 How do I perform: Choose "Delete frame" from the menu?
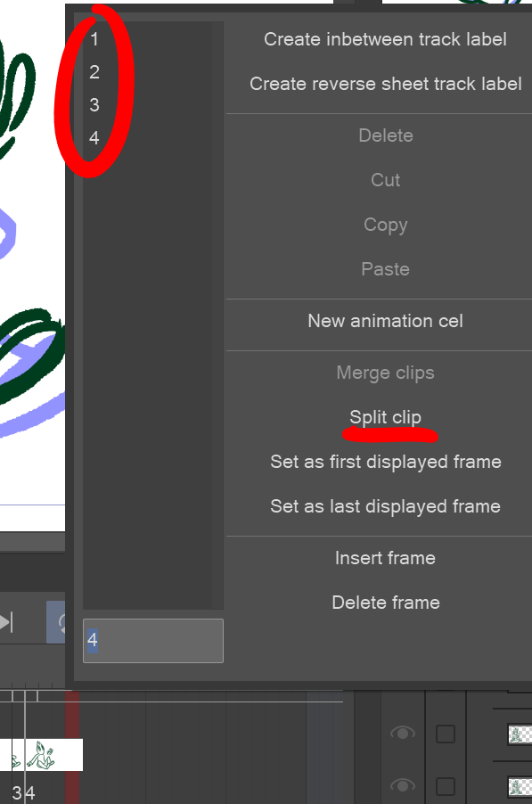[386, 603]
